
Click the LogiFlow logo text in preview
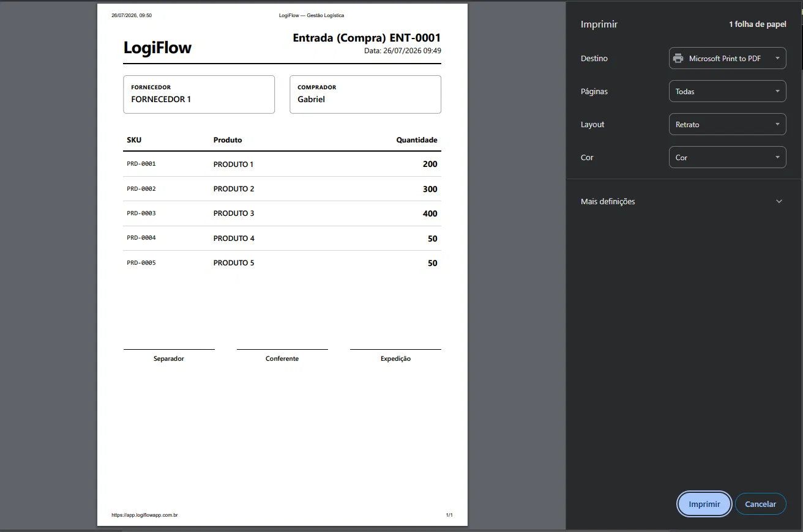tap(157, 48)
